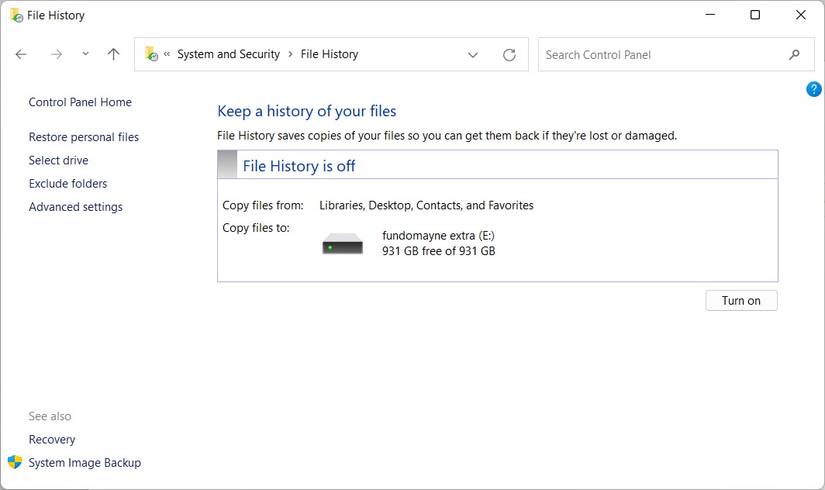Screen dimensions: 825x490
Task: Click the back navigation arrow
Action: [x=21, y=55]
